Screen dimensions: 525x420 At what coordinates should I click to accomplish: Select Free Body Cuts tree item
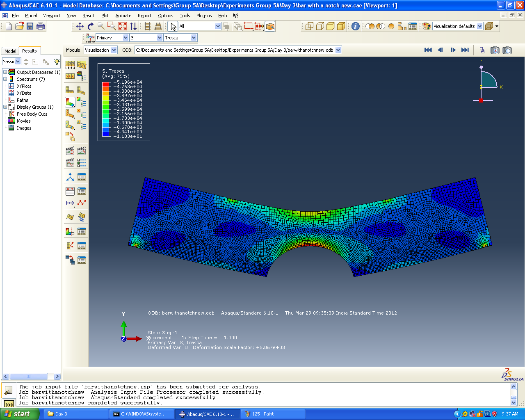(32, 114)
